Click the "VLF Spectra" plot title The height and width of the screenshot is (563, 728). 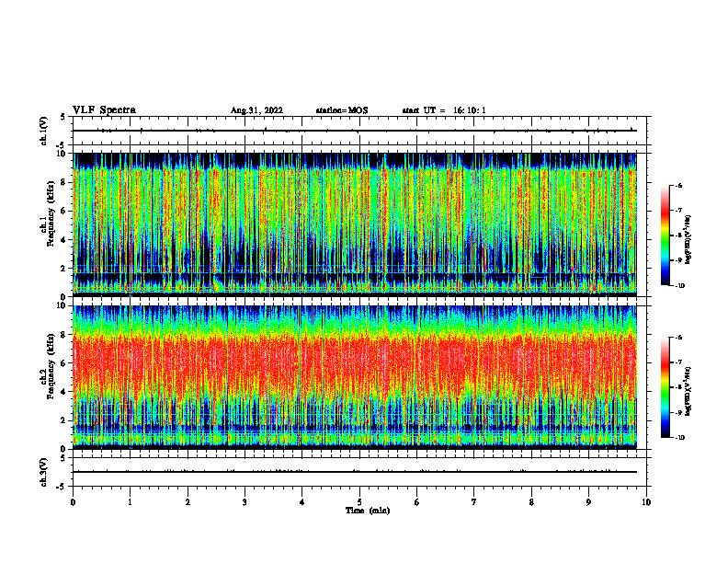(104, 110)
